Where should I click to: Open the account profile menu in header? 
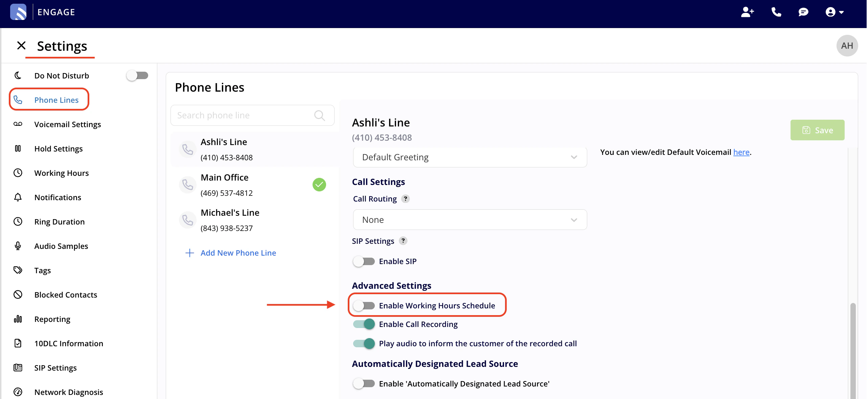point(835,12)
